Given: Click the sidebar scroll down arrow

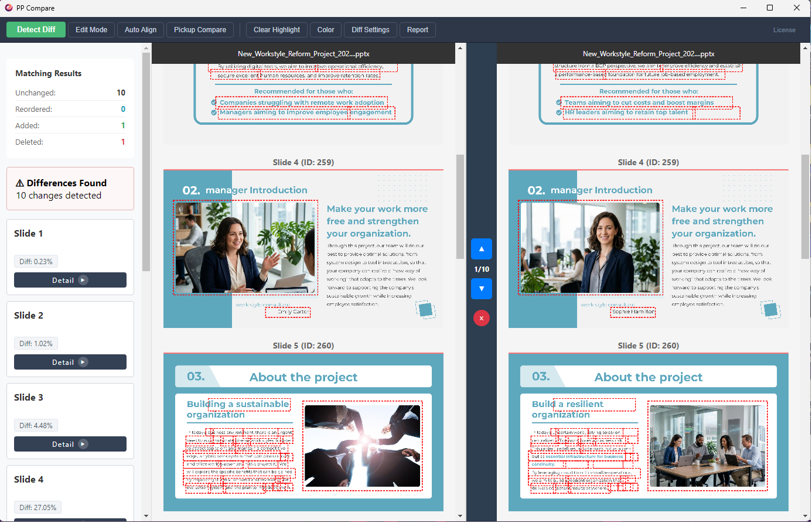Looking at the screenshot, I should tap(146, 516).
